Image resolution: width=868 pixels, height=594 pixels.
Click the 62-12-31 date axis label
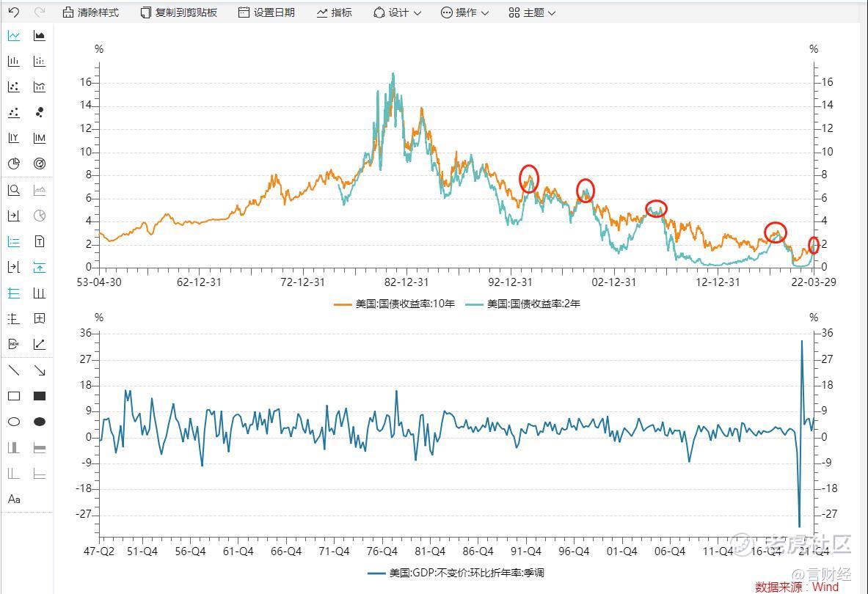point(199,282)
